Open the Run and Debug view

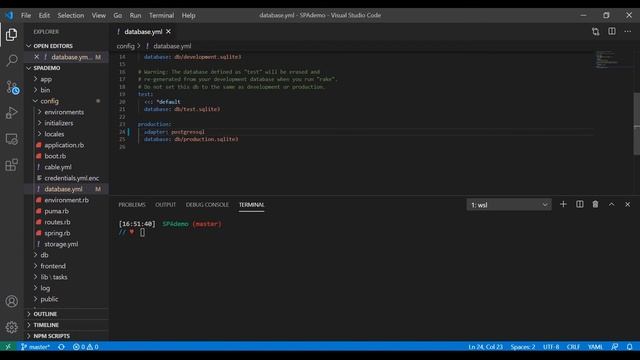pos(11,113)
